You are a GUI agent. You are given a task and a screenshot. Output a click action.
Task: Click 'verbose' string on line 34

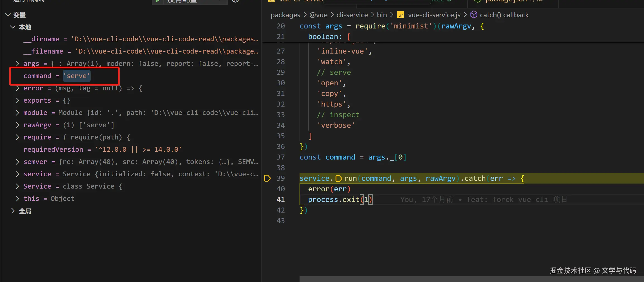tap(336, 126)
